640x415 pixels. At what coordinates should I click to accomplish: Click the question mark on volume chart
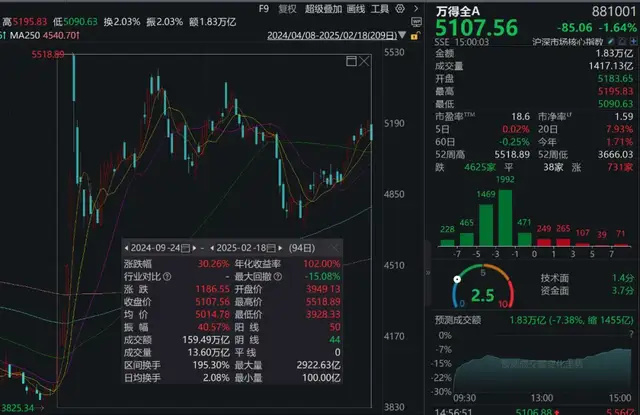point(632,334)
